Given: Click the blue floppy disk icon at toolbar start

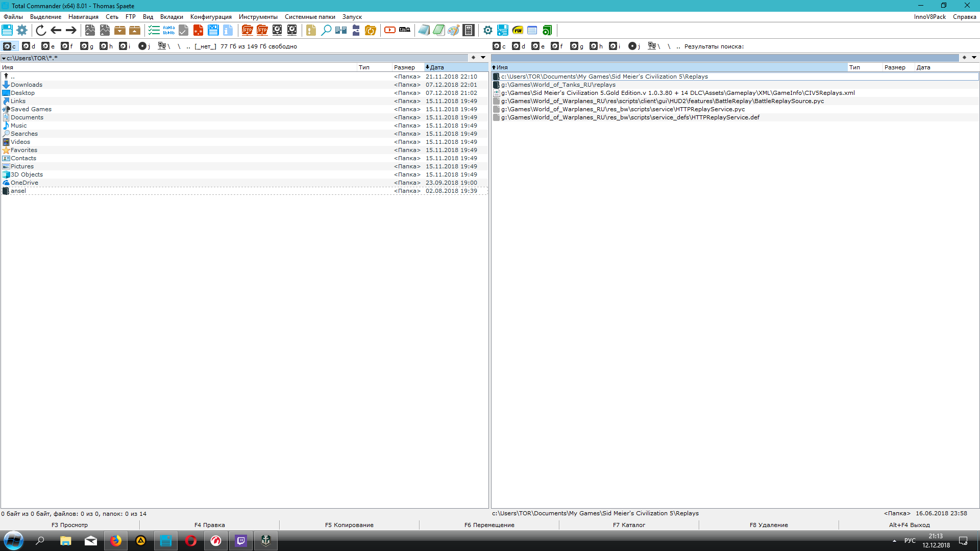Looking at the screenshot, I should (x=7, y=31).
